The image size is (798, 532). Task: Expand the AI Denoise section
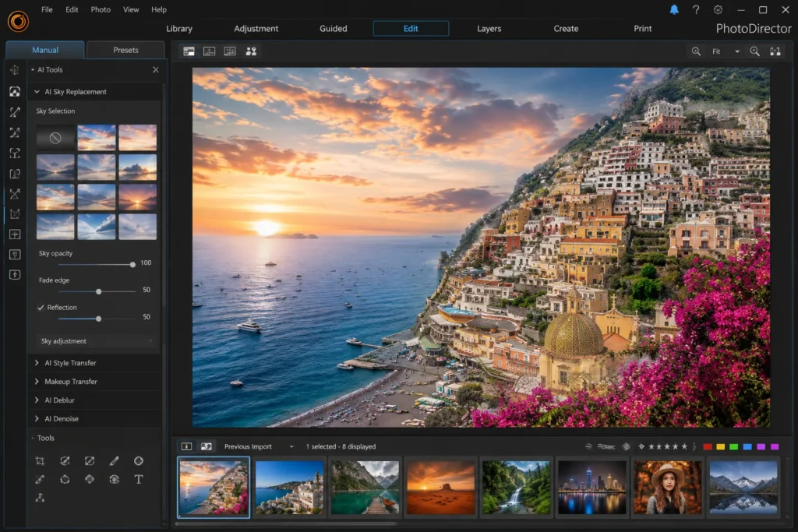[37, 418]
